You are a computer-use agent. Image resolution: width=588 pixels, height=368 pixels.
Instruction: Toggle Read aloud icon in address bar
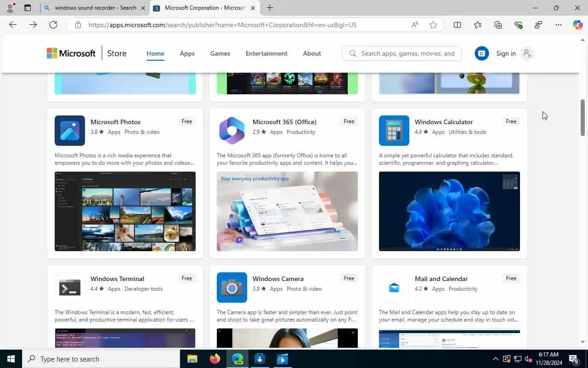click(x=415, y=25)
